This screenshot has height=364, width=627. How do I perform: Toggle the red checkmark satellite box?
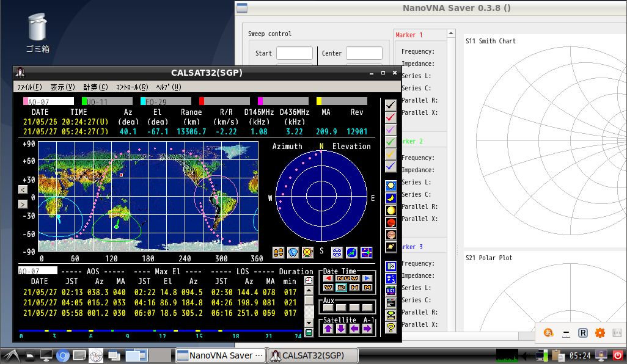(x=391, y=117)
